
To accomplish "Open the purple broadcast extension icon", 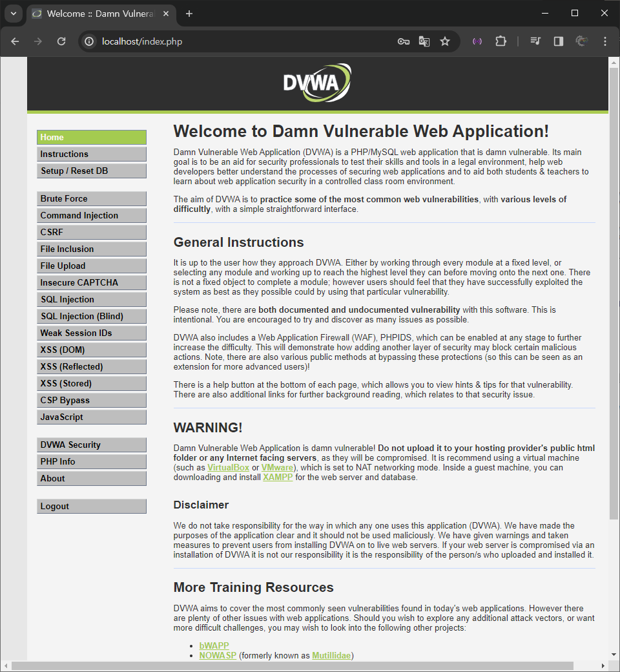I will coord(477,41).
